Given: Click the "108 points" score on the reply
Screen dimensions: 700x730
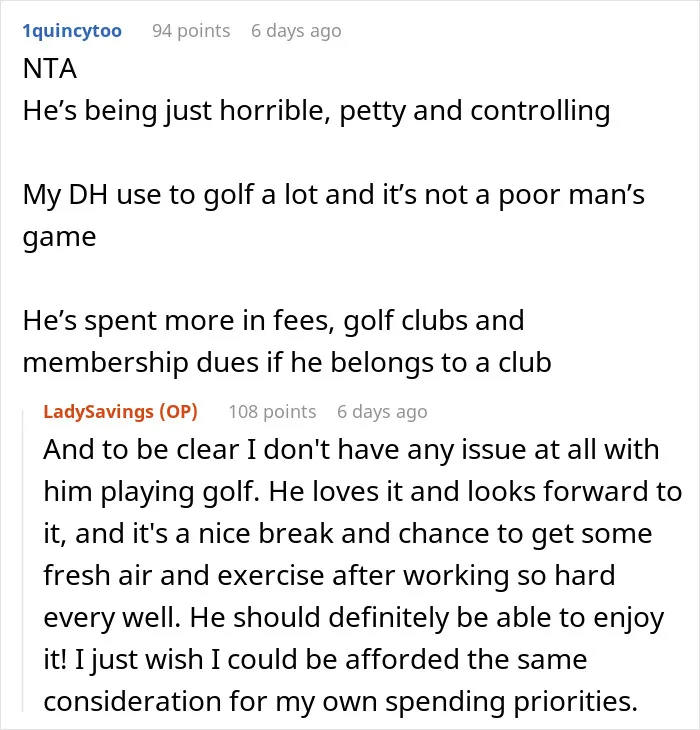Looking at the screenshot, I should [x=272, y=412].
